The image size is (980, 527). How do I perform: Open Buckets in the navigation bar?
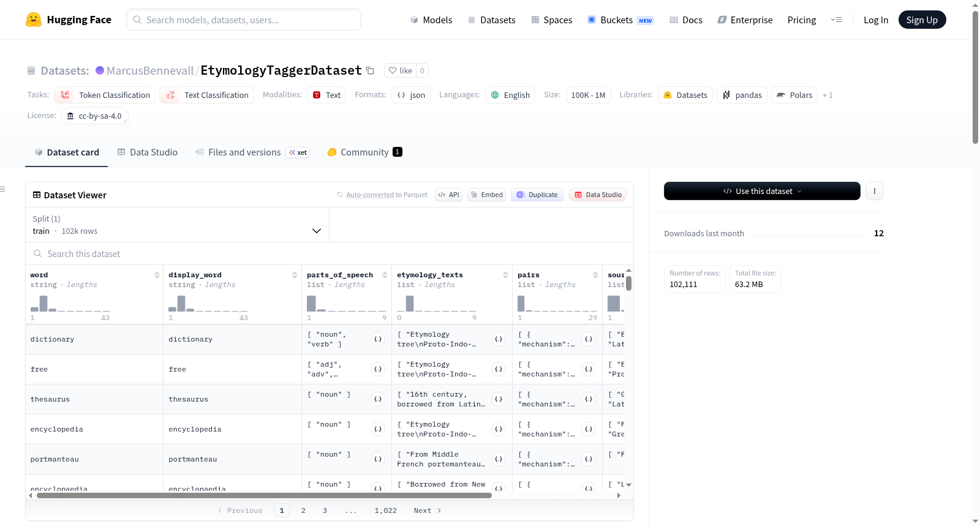620,20
